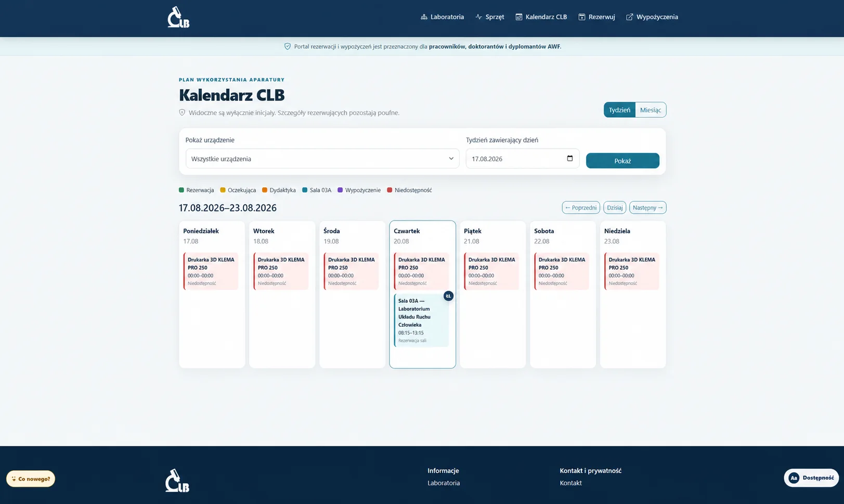
Task: Click the green Rezerwacja legend swatch
Action: coord(181,190)
